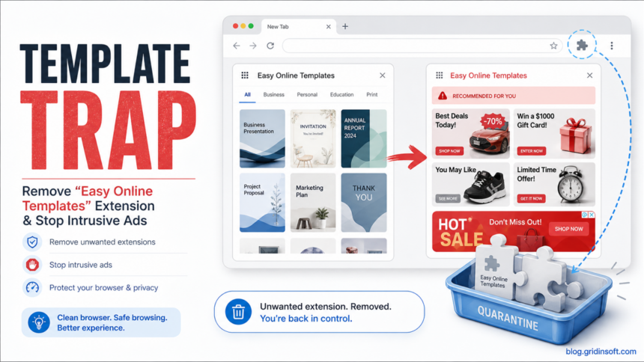Click See More on You May Like ad
The width and height of the screenshot is (644, 362).
(x=448, y=199)
